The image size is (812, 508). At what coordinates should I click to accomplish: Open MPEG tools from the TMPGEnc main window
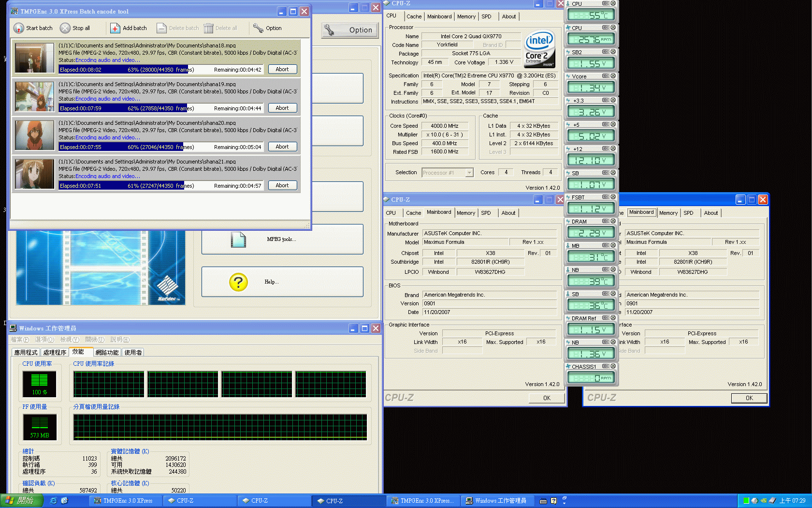282,239
